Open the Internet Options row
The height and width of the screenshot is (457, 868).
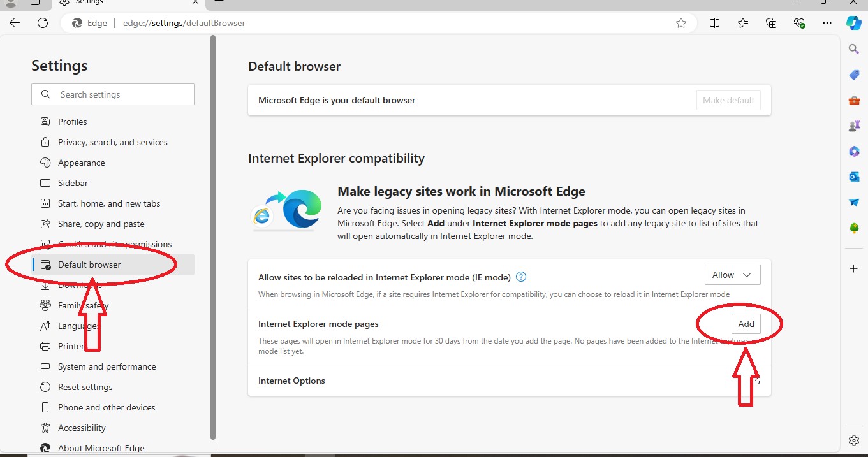tap(510, 381)
